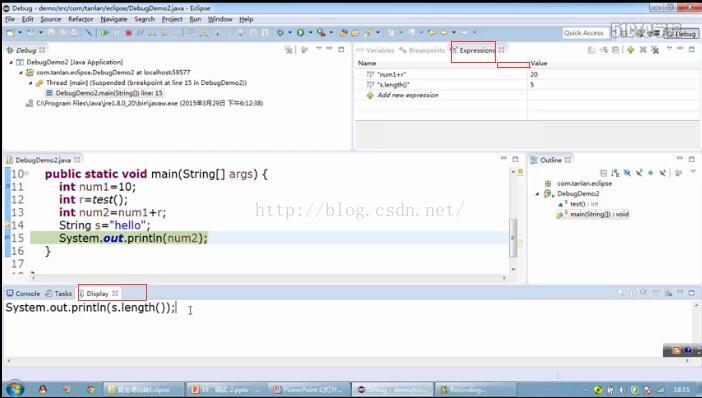702x398 pixels.
Task: Toggle Hide Static Members in Outline
Action: 639,173
